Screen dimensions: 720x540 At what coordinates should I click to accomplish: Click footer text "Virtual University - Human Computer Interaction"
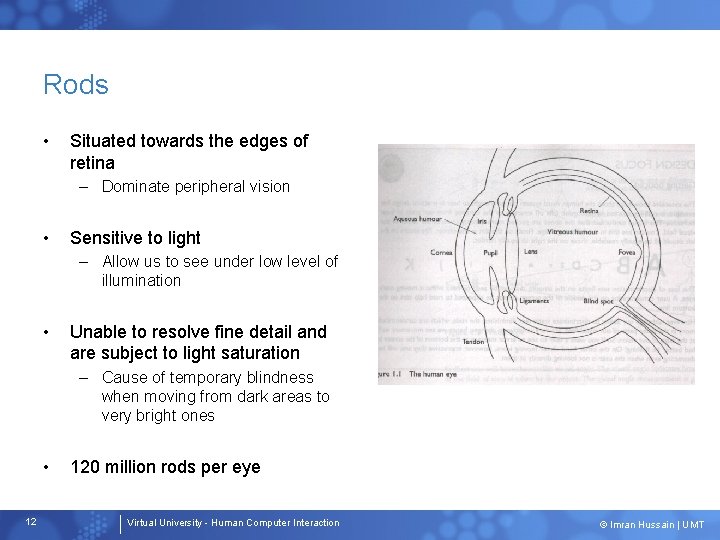233,523
